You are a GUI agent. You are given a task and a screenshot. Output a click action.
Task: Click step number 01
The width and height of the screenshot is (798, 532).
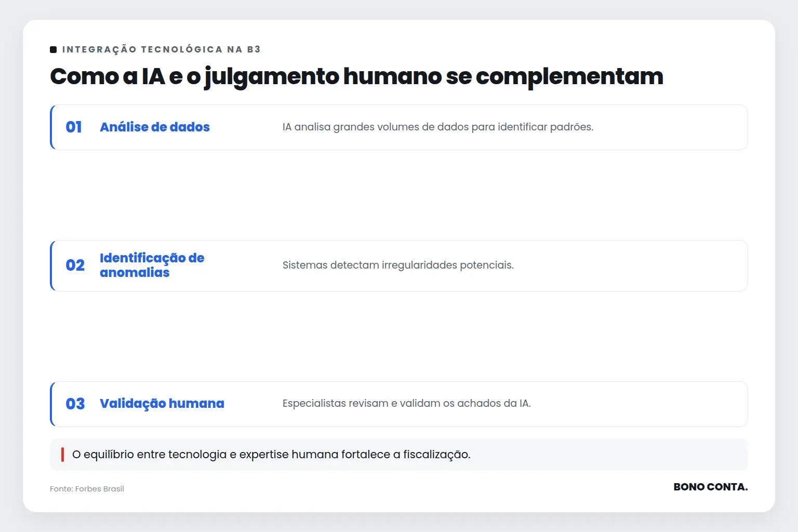(x=74, y=127)
